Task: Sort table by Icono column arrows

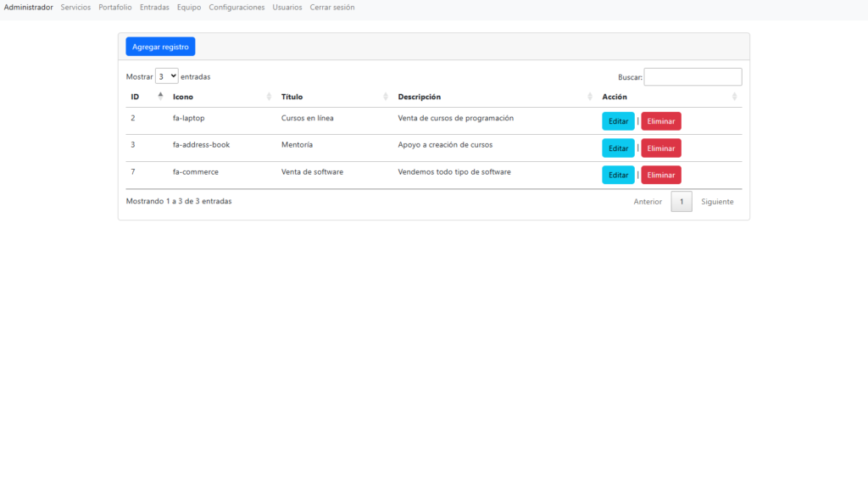Action: click(270, 97)
